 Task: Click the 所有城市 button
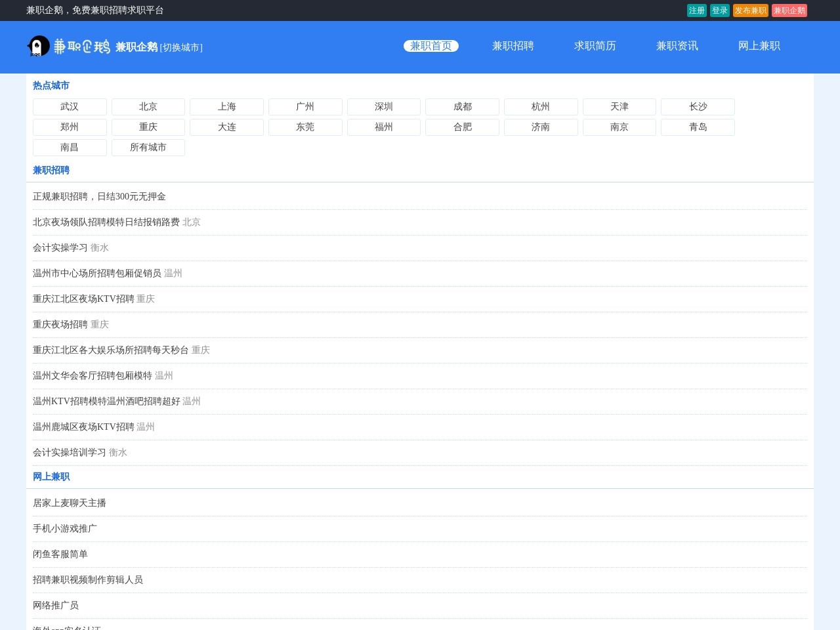tap(148, 147)
